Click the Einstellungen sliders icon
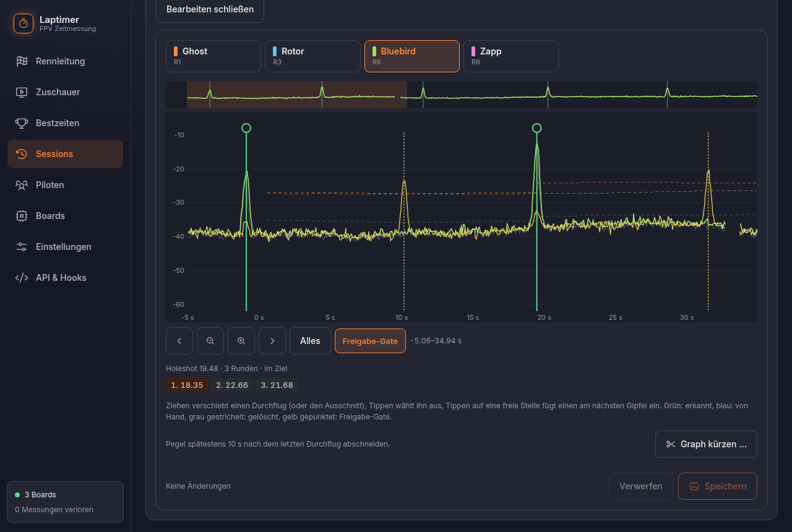Image resolution: width=792 pixels, height=532 pixels. (x=22, y=247)
